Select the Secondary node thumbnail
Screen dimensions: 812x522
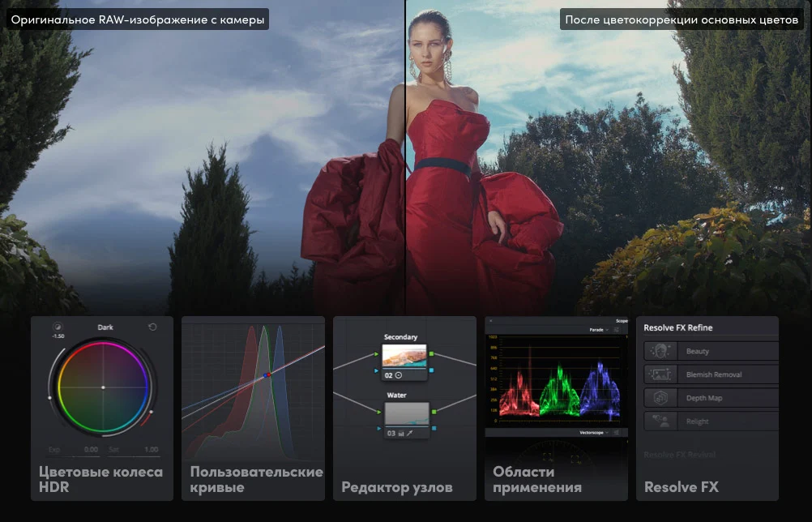(406, 355)
